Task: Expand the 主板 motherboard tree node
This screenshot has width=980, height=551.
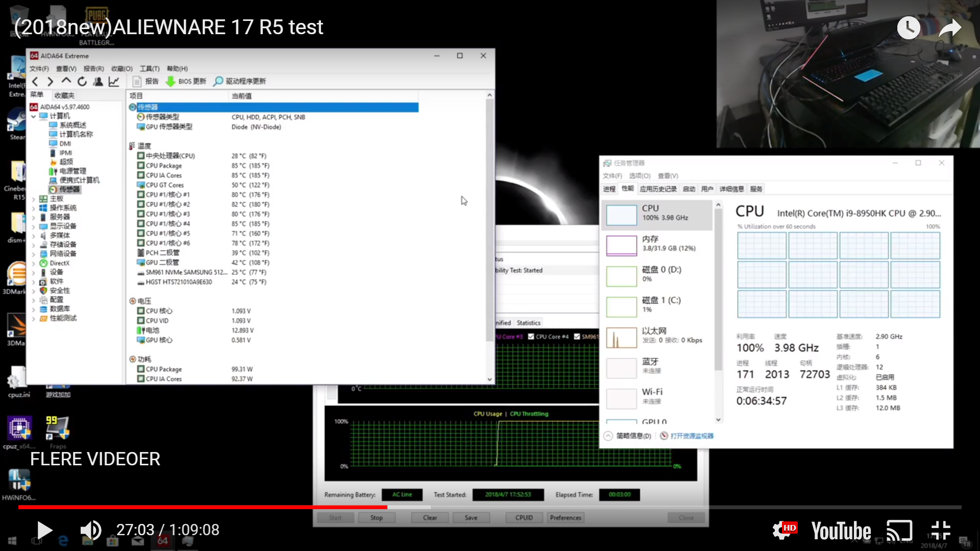Action: click(x=34, y=199)
